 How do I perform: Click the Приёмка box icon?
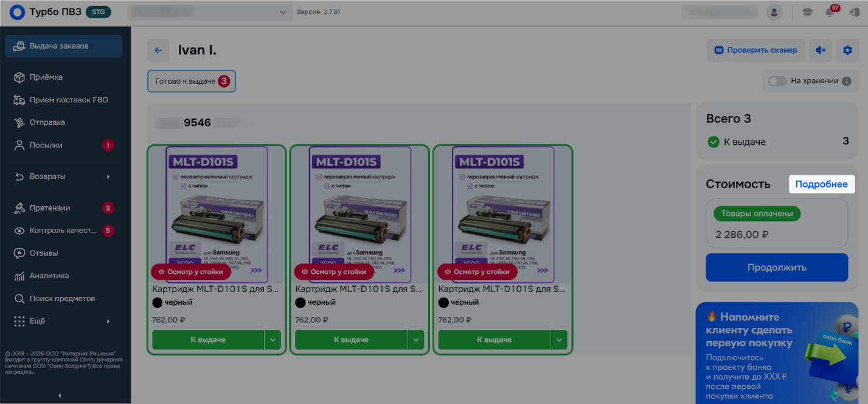point(19,77)
